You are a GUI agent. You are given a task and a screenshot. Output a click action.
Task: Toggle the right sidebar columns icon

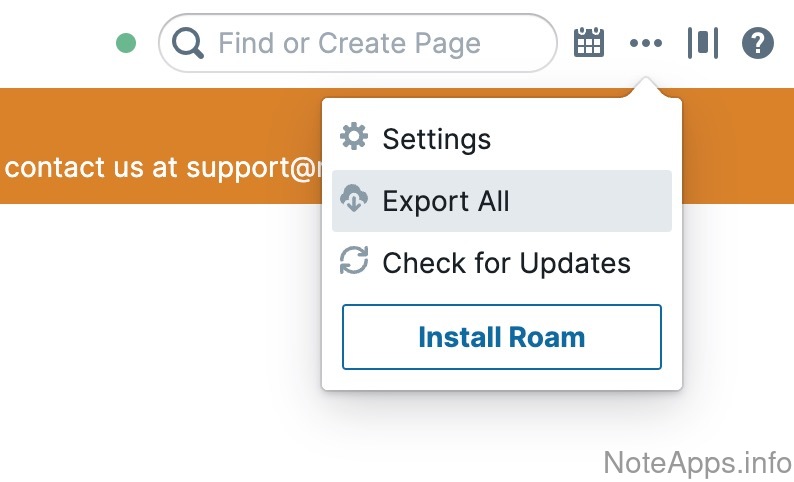point(703,43)
